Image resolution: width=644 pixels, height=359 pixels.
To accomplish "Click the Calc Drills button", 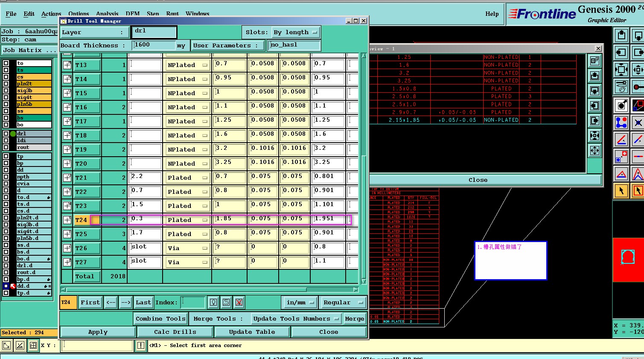I will click(x=175, y=332).
